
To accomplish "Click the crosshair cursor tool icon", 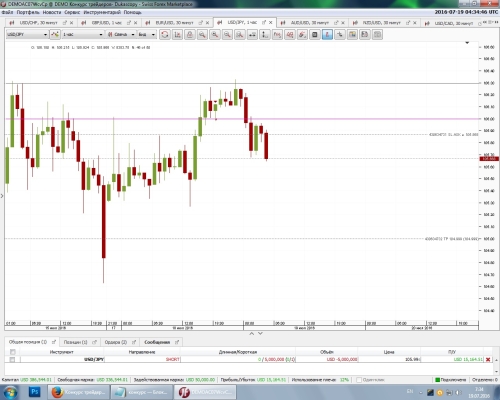I will (340, 35).
